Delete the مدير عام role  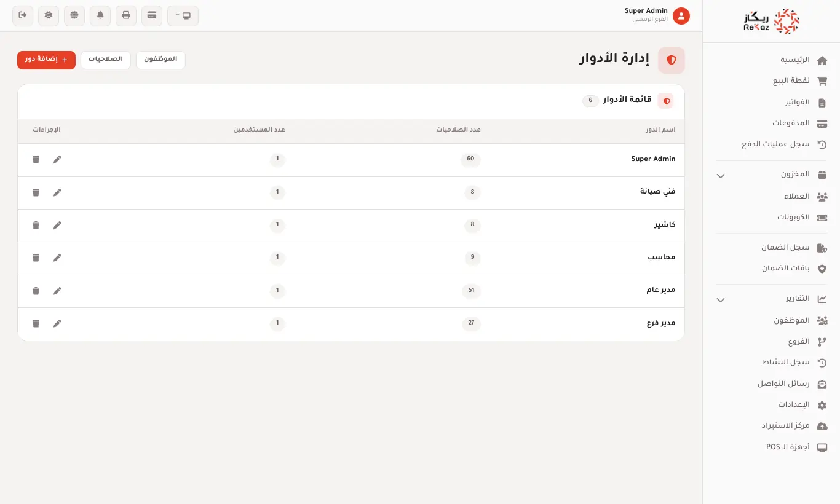[36, 291]
